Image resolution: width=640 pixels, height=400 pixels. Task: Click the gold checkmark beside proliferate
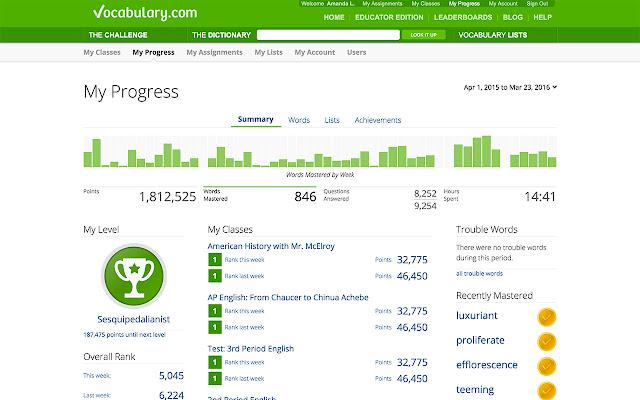tap(547, 341)
